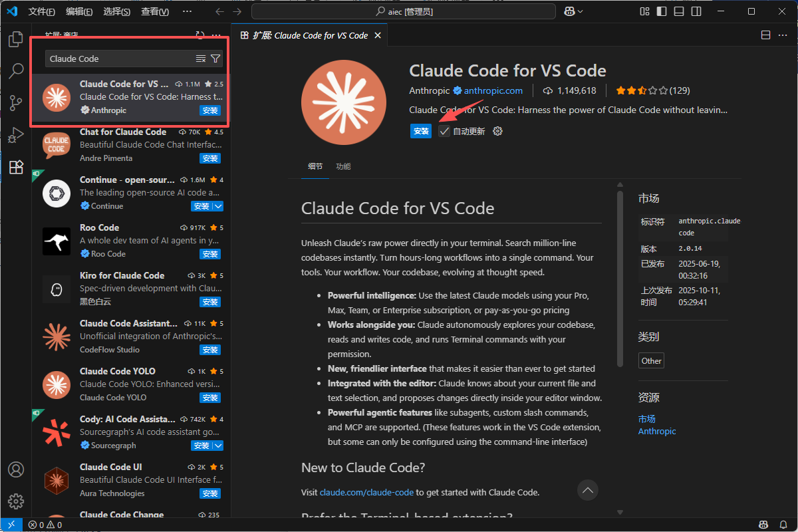Viewport: 798px width, 532px height.
Task: Open the Accounts icon in activity bar
Action: 16,469
